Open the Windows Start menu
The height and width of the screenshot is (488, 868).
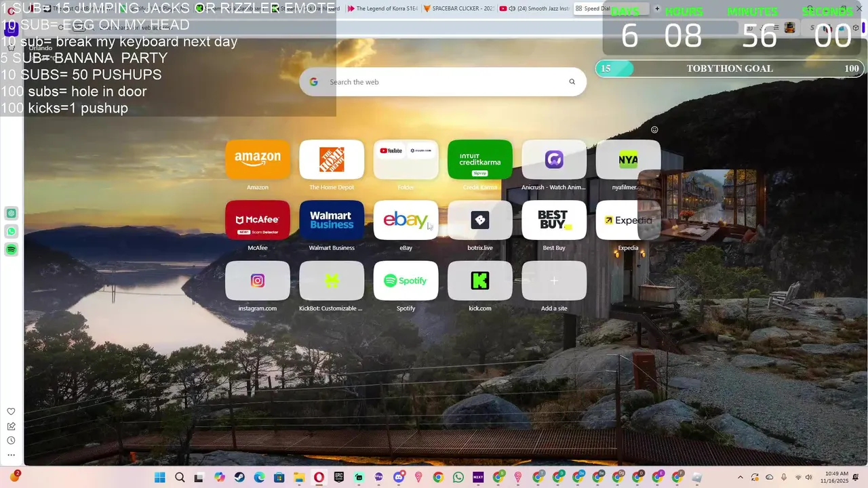click(x=160, y=478)
